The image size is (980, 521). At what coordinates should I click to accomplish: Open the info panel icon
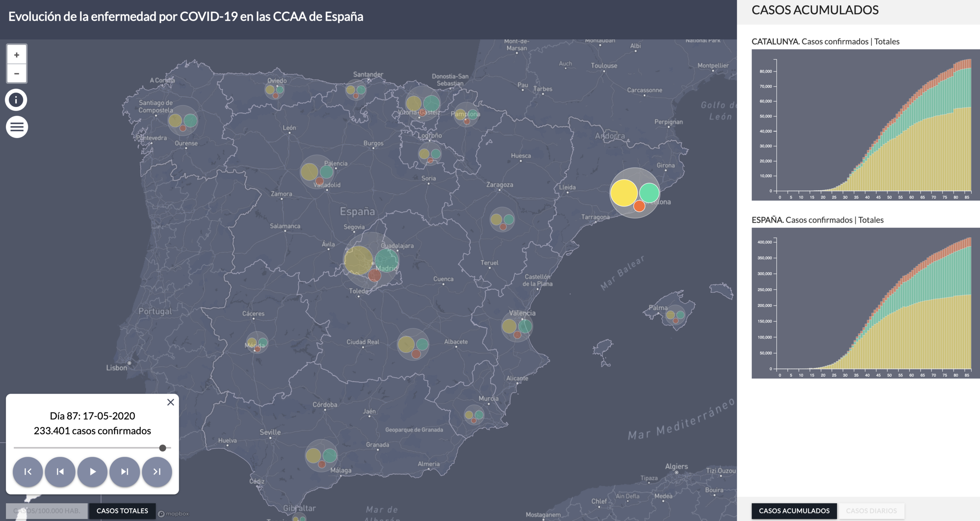point(16,100)
